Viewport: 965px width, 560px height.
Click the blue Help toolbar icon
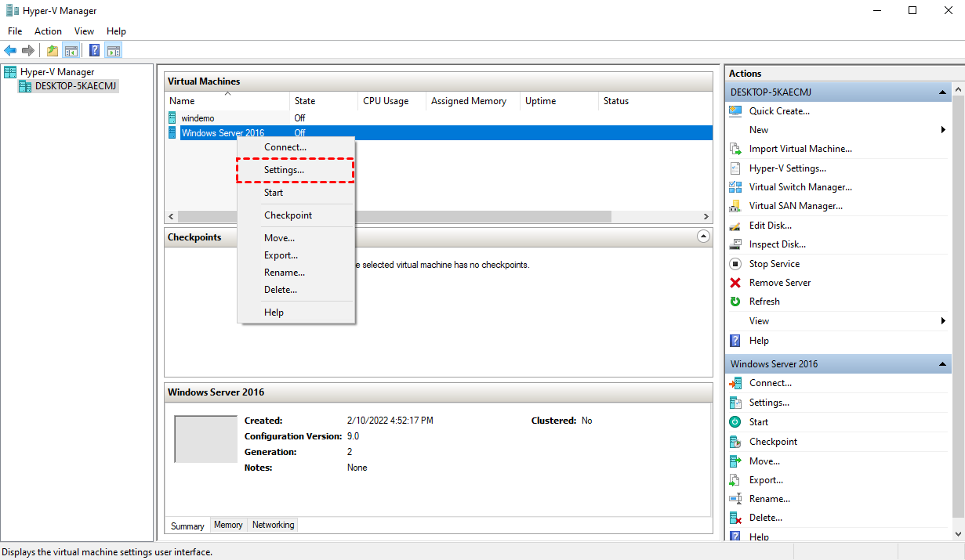(x=94, y=51)
